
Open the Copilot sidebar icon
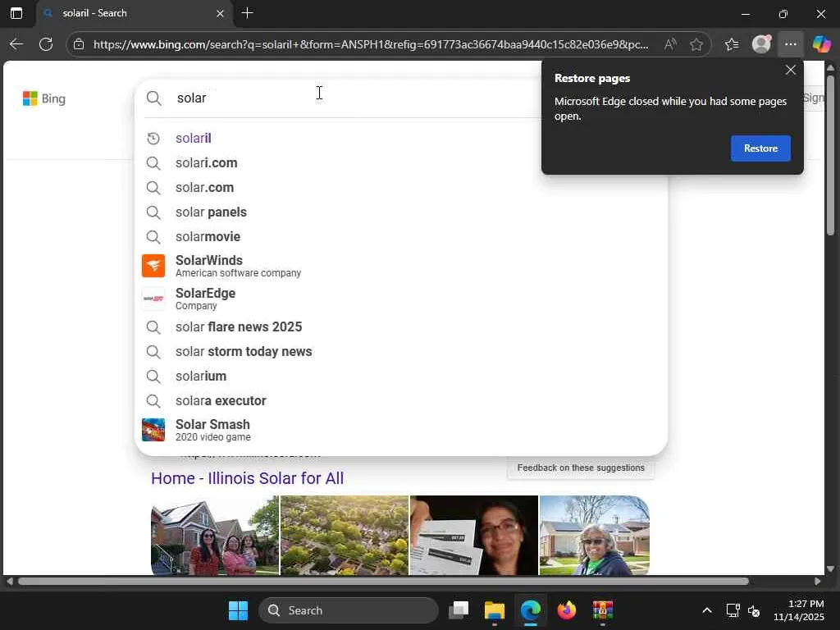tap(821, 44)
